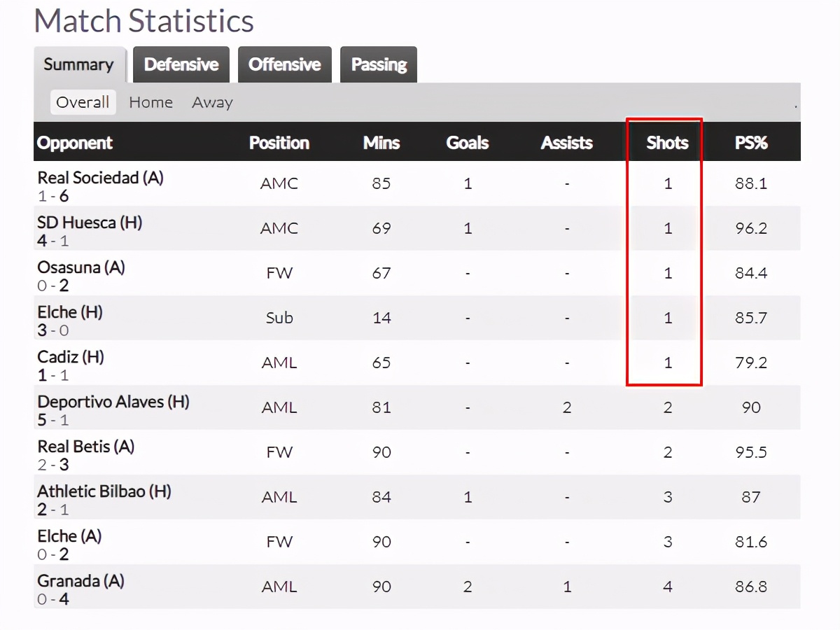Click the 2 assists cell in Alaves row
Viewport: 840px width, 630px height.
[x=567, y=407]
